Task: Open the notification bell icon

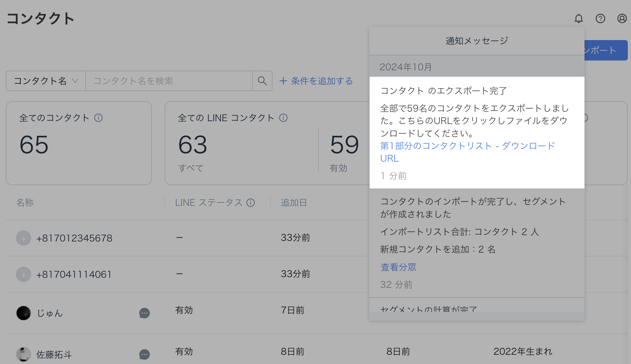Action: (x=578, y=18)
